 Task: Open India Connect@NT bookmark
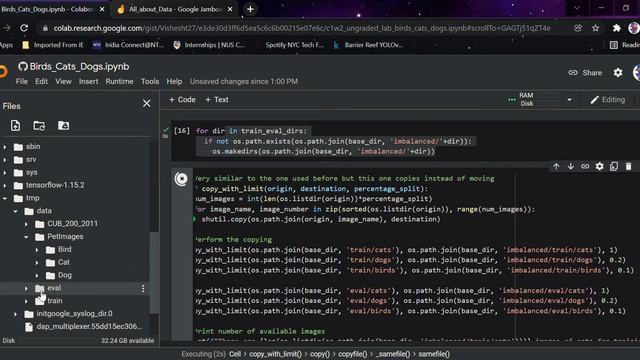click(x=128, y=45)
